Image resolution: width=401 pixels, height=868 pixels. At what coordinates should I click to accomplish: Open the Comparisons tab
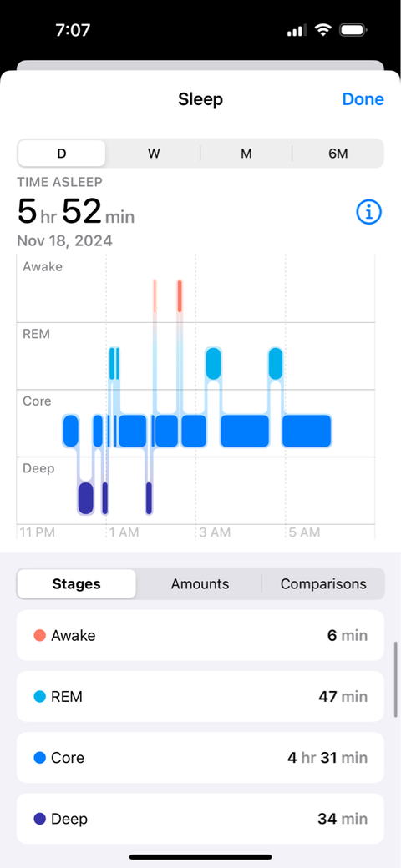[x=323, y=584]
